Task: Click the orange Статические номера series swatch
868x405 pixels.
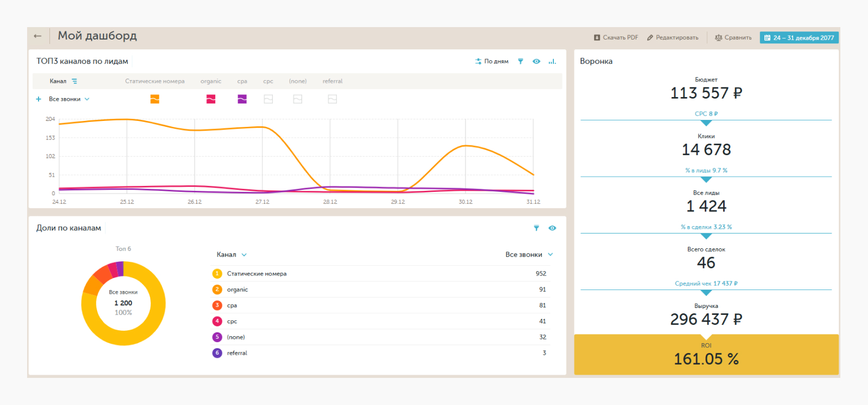Action: [155, 99]
